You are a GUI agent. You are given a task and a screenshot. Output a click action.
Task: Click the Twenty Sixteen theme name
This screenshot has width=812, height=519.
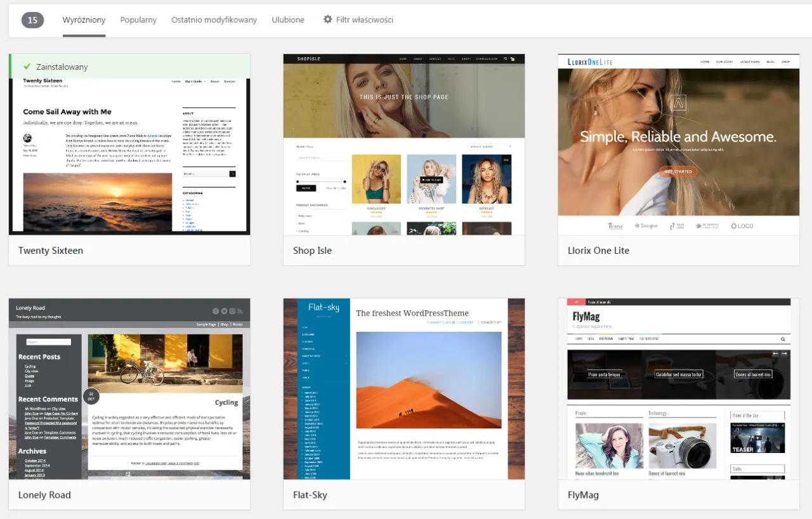(51, 251)
